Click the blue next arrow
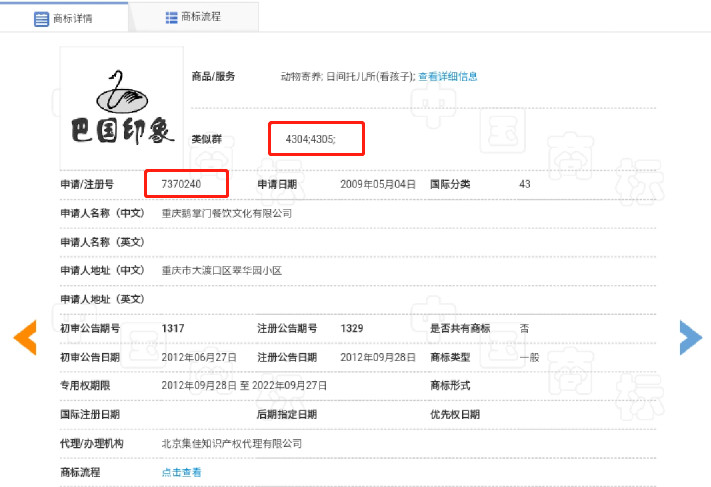 pyautogui.click(x=691, y=337)
